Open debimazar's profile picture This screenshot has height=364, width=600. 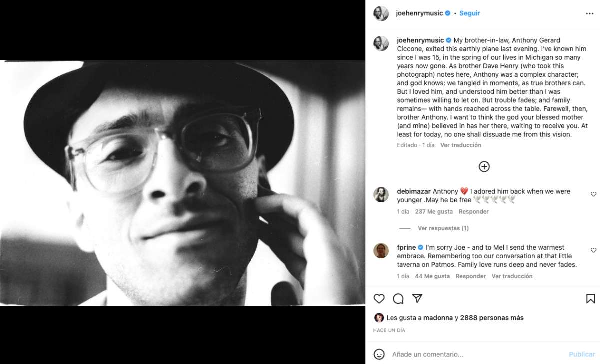pos(381,195)
